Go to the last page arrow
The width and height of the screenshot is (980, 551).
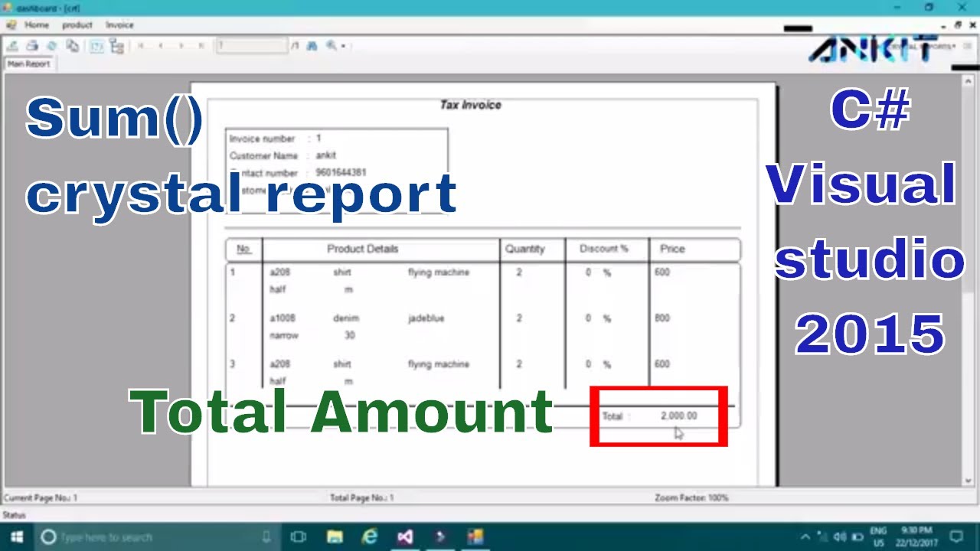[x=201, y=46]
